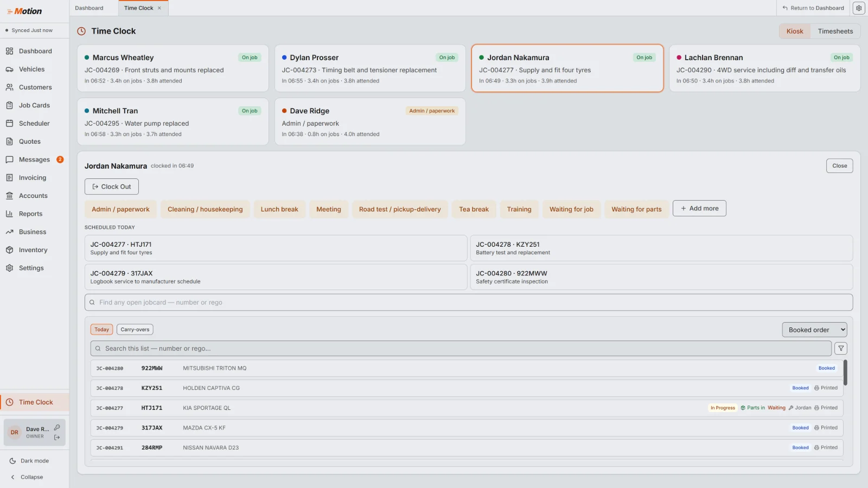868x488 pixels.
Task: Open the Nissan Navara D23 job row
Action: [467, 448]
